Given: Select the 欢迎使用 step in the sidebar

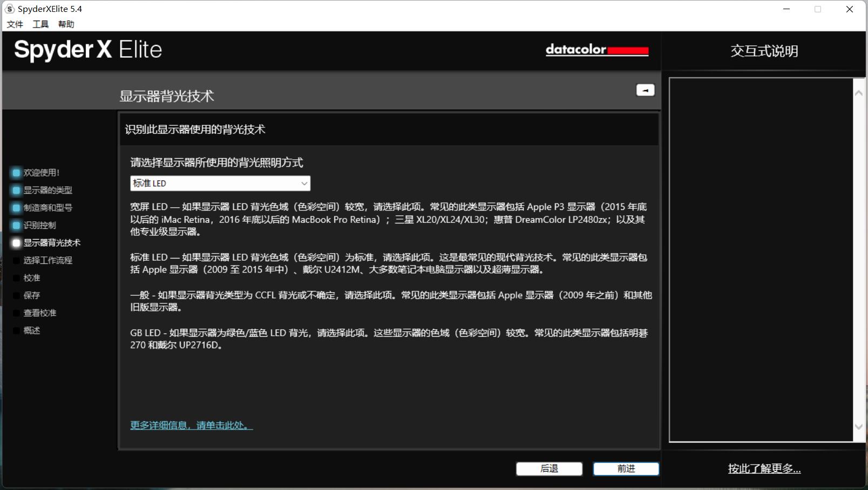Looking at the screenshot, I should click(16, 172).
